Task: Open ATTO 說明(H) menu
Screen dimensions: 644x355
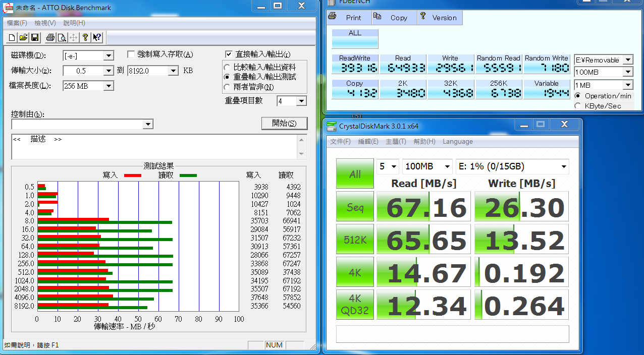Action: [x=74, y=23]
